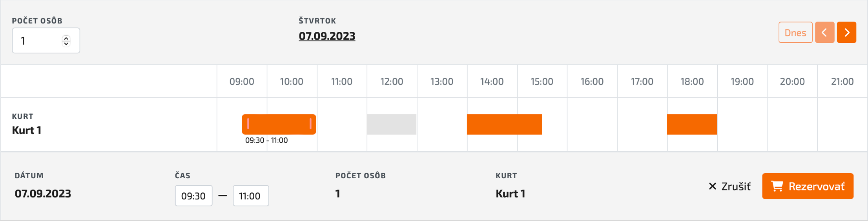This screenshot has height=221, width=868.
Task: Grab left handle of selected 09:30 slot
Action: tap(248, 124)
